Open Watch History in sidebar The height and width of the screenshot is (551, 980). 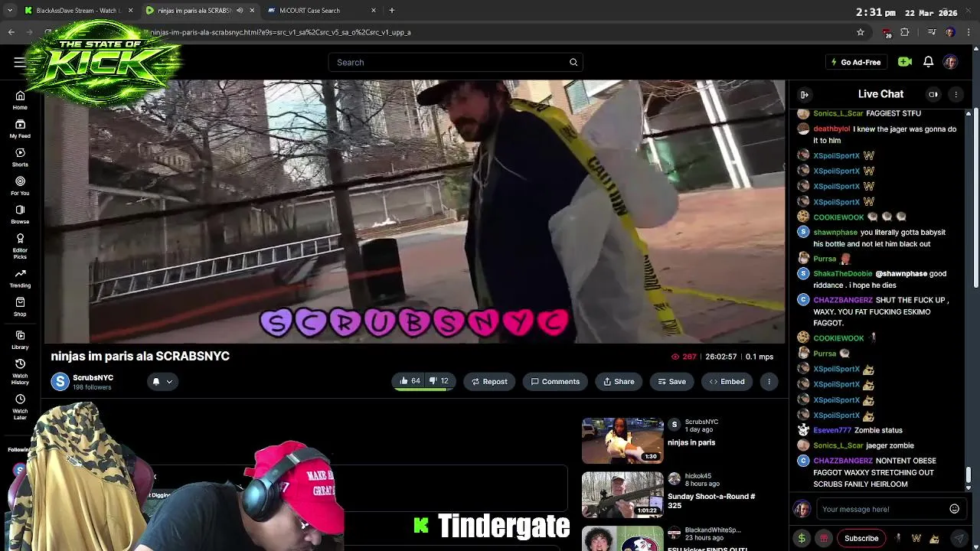(20, 371)
